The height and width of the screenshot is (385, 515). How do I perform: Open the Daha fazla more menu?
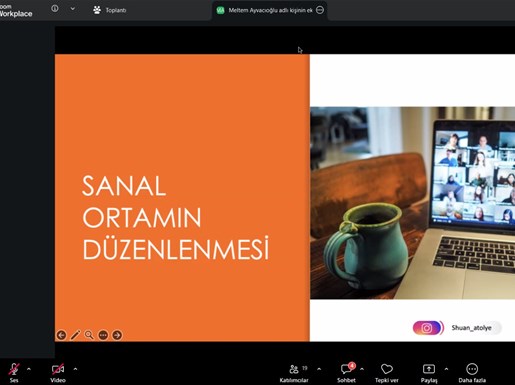472,373
